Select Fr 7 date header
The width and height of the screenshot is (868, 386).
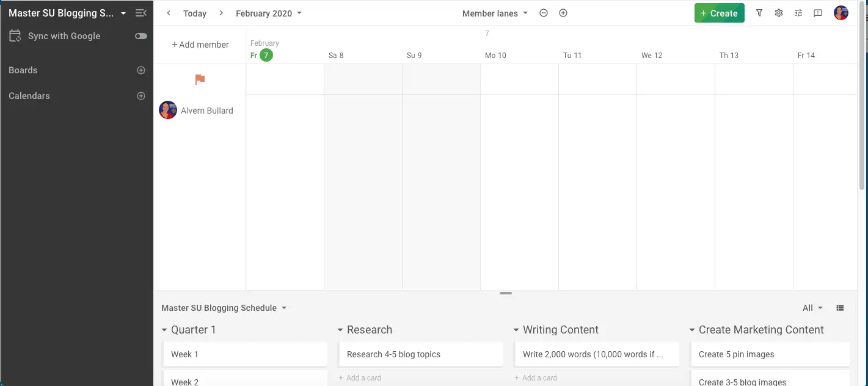261,55
